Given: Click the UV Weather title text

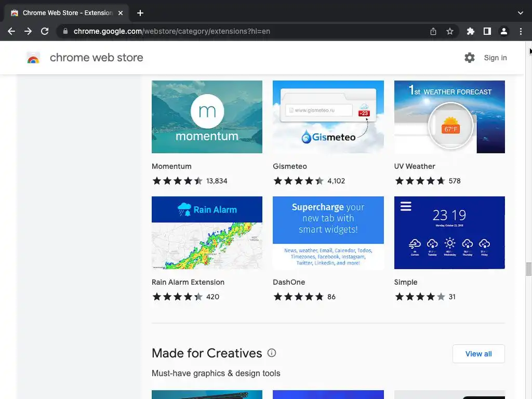Looking at the screenshot, I should [x=415, y=166].
